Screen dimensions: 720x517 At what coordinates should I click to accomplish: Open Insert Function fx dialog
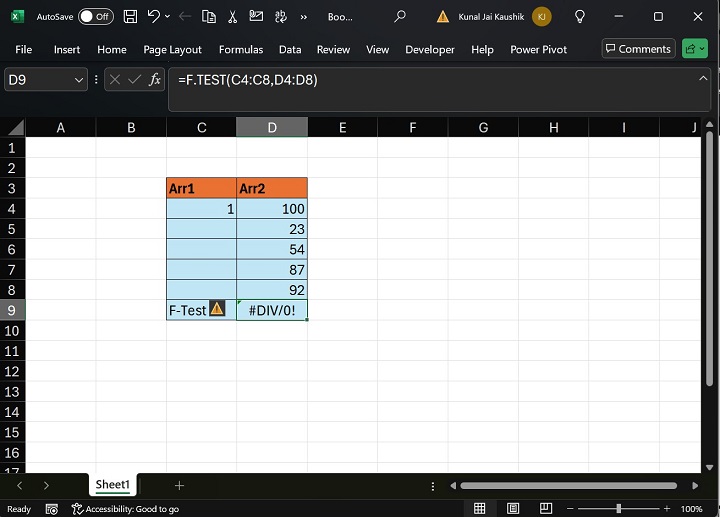point(155,80)
